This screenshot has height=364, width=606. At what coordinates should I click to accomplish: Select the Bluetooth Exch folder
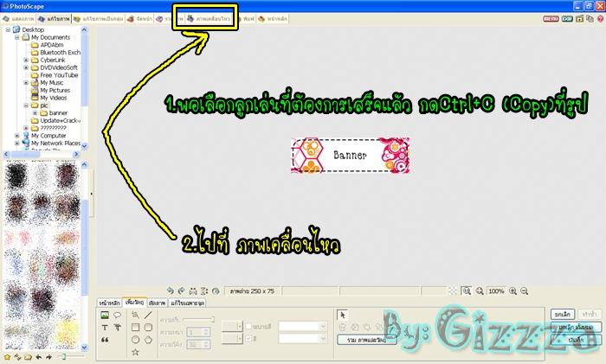coord(60,53)
